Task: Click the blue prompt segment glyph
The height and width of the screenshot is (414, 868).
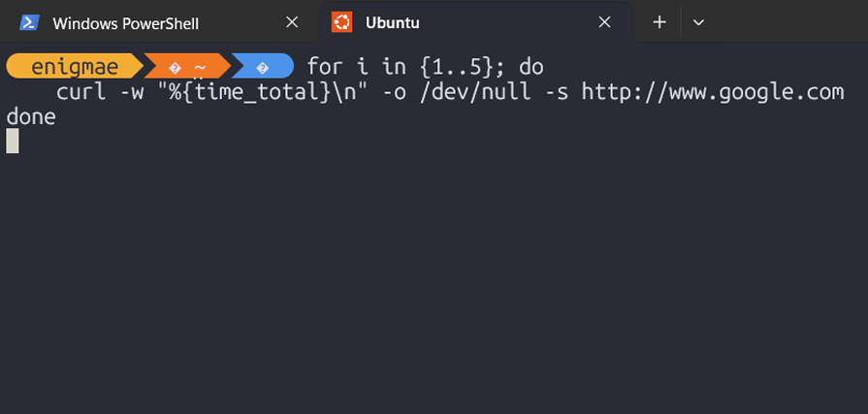Action: pyautogui.click(x=263, y=68)
